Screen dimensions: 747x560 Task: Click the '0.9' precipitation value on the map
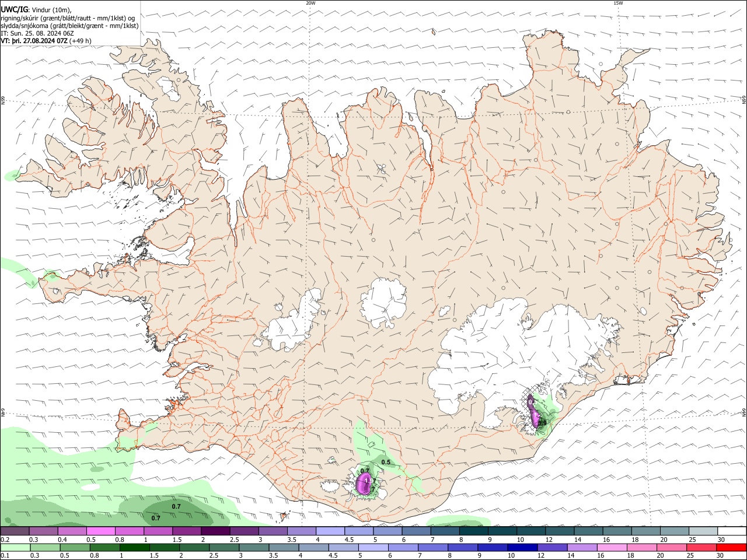click(x=542, y=423)
